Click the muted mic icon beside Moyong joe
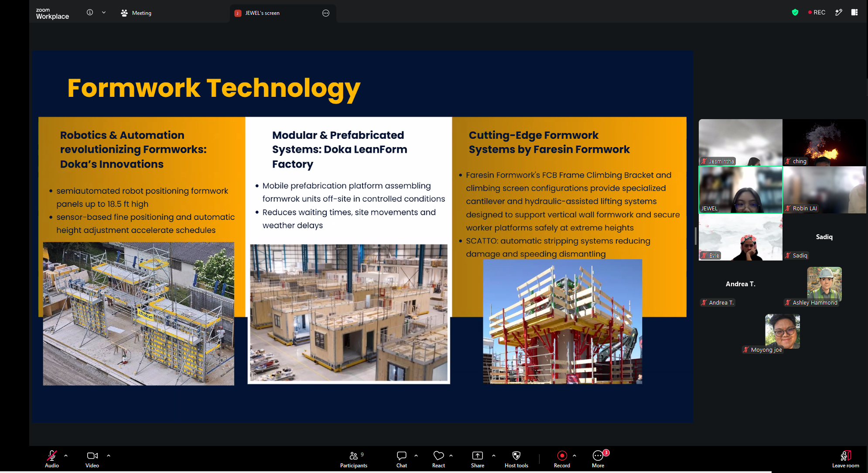 click(x=746, y=350)
